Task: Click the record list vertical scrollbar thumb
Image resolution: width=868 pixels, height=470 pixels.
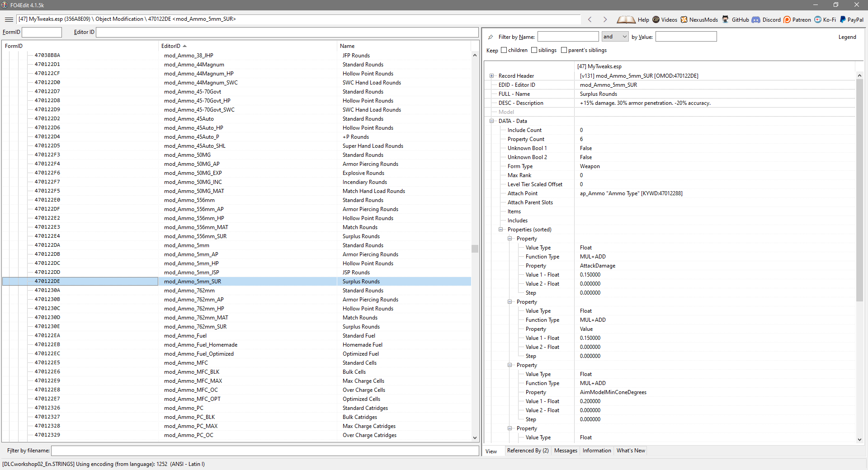Action: [475, 249]
